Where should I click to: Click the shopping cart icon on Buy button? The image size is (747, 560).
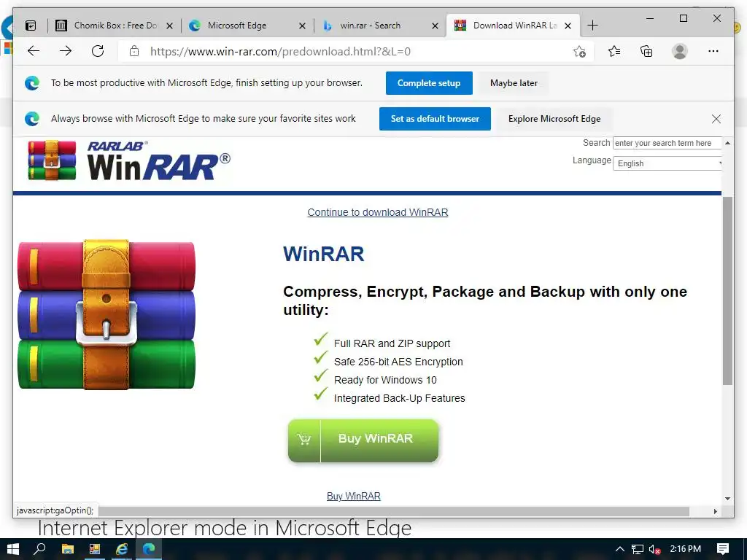[304, 438]
